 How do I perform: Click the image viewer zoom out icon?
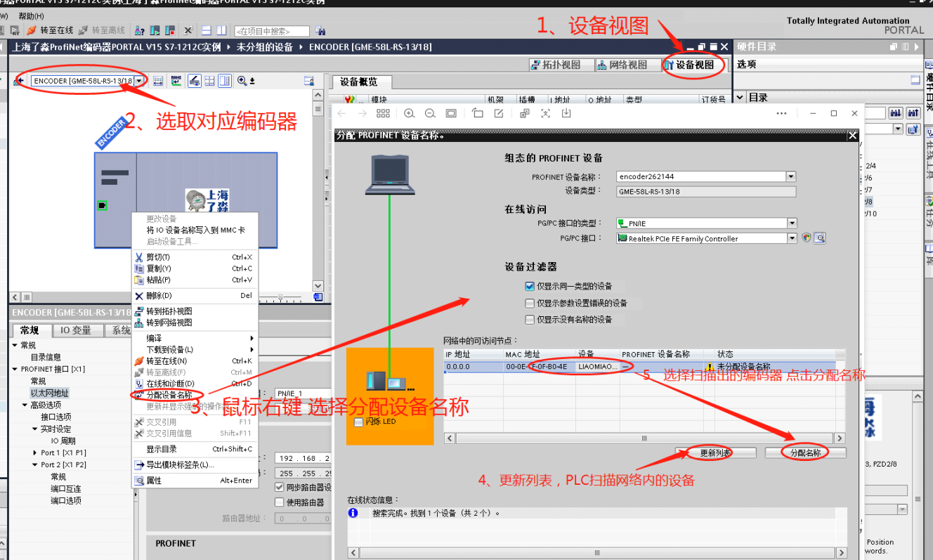(x=430, y=113)
